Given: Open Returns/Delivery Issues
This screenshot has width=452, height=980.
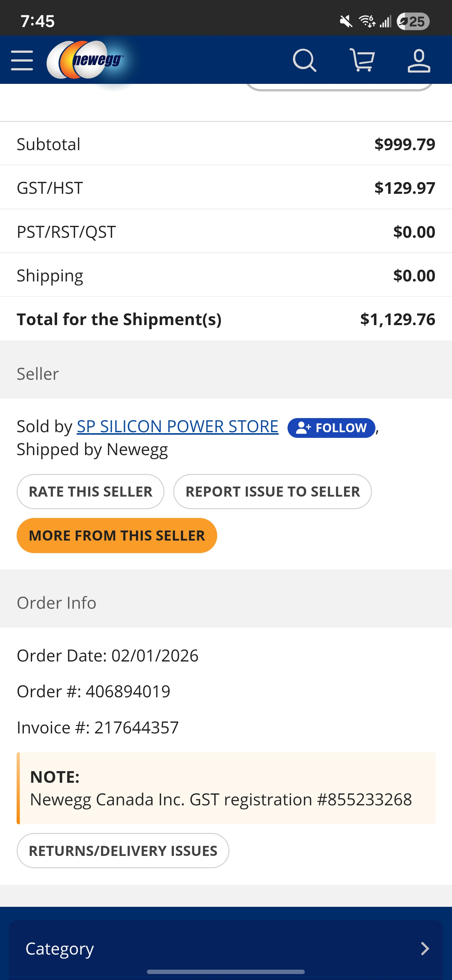Looking at the screenshot, I should click(123, 850).
